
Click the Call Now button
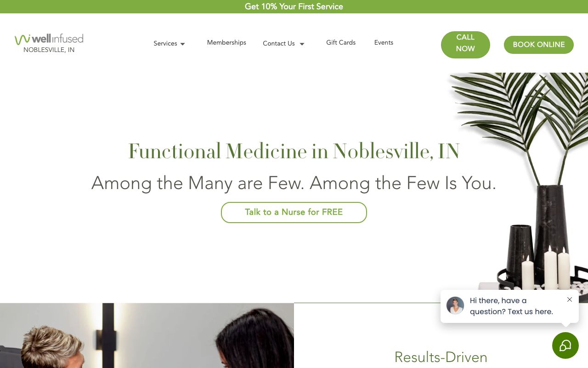[x=465, y=45]
